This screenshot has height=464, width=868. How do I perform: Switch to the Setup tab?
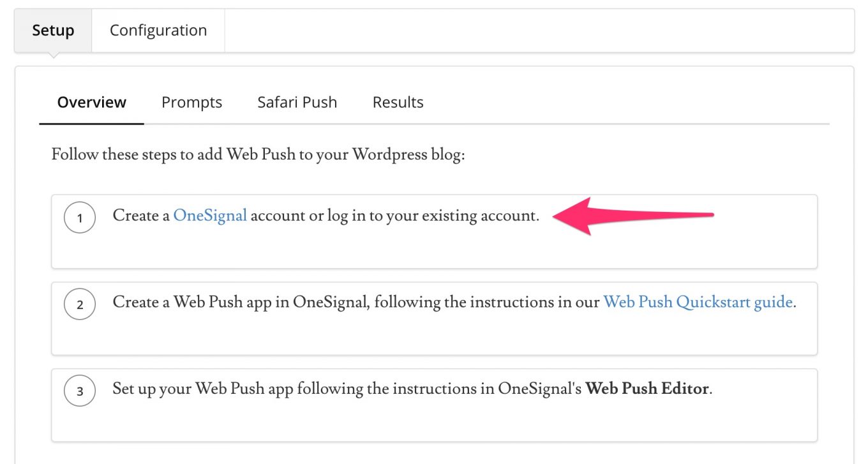click(53, 31)
